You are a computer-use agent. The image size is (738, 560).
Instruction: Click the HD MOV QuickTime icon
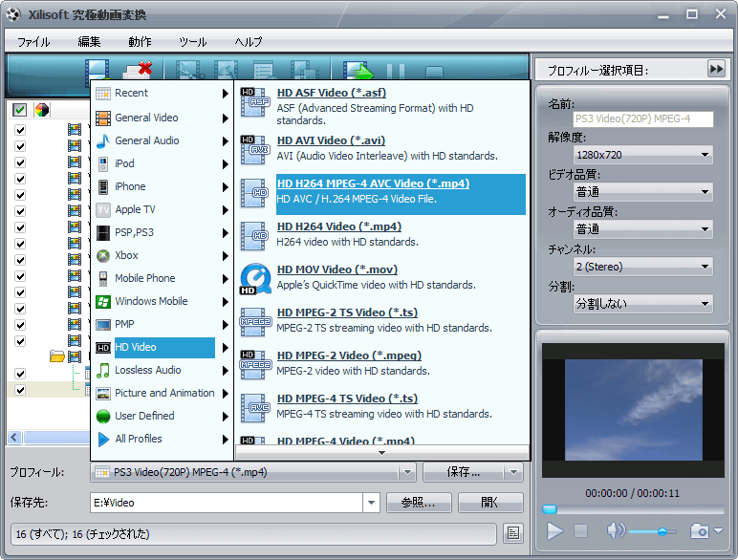(255, 279)
